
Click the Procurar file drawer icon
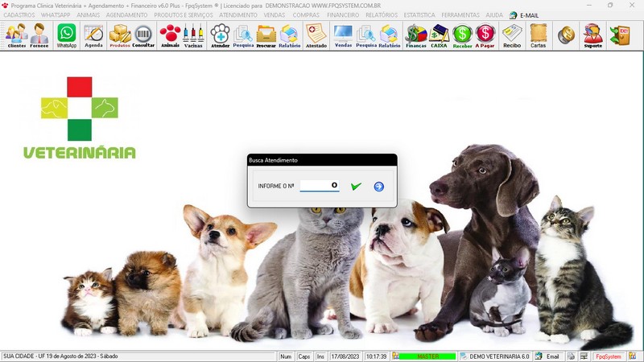pos(266,35)
